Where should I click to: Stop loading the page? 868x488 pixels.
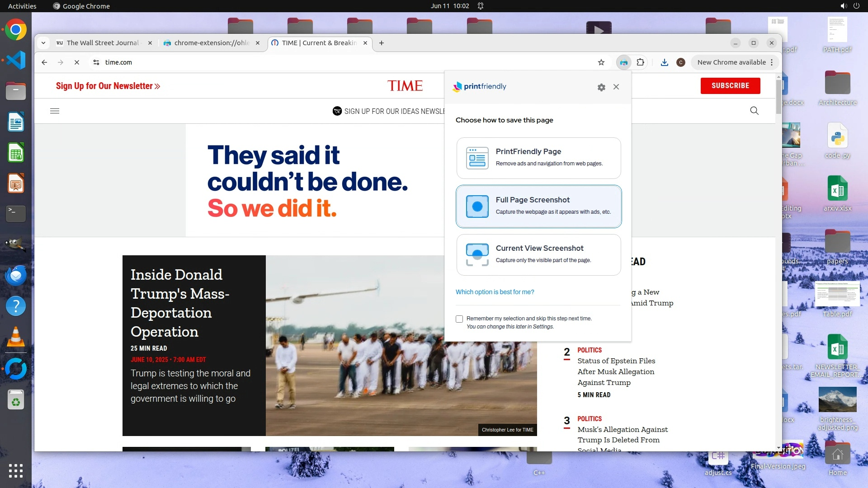coord(77,62)
